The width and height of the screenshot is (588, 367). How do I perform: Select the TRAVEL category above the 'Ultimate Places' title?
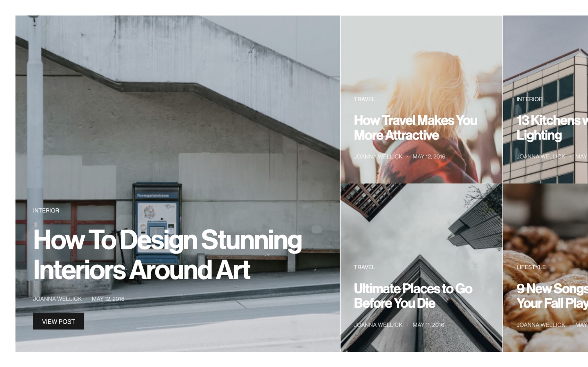point(364,267)
